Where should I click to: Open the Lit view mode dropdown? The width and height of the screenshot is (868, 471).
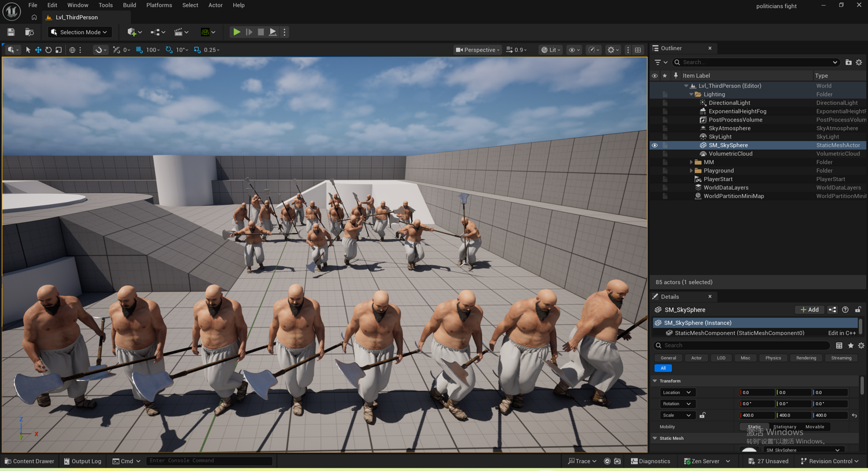(x=550, y=50)
